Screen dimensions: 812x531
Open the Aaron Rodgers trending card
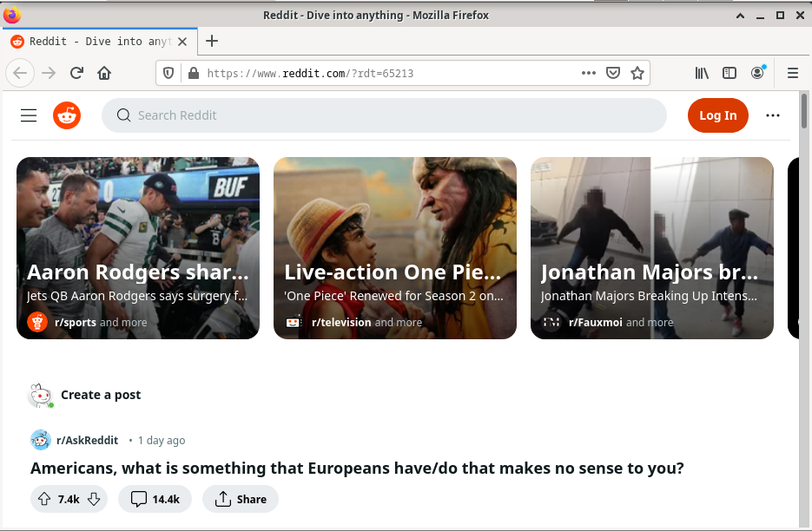[x=138, y=248]
